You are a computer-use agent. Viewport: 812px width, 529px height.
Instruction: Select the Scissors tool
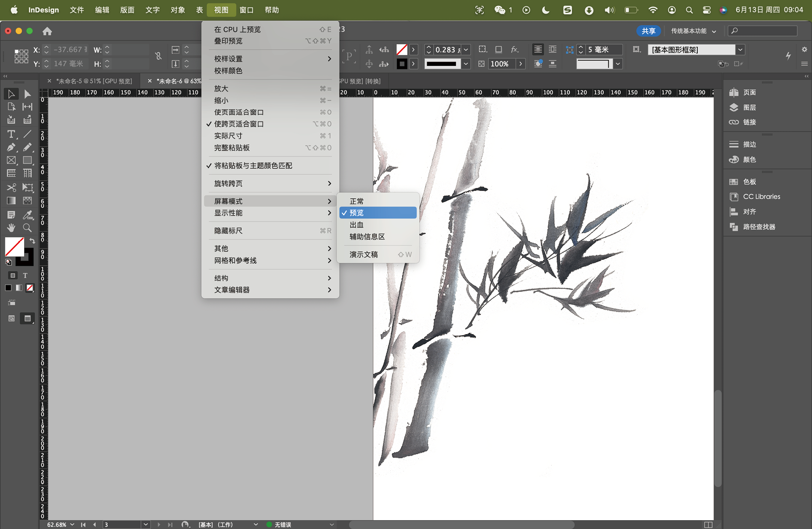(11, 187)
